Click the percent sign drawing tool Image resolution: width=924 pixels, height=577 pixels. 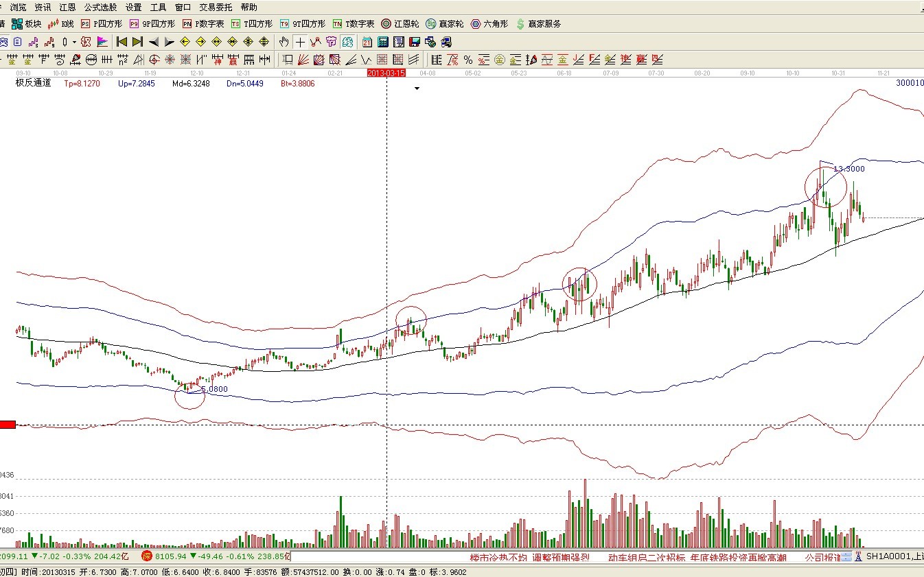[x=467, y=60]
